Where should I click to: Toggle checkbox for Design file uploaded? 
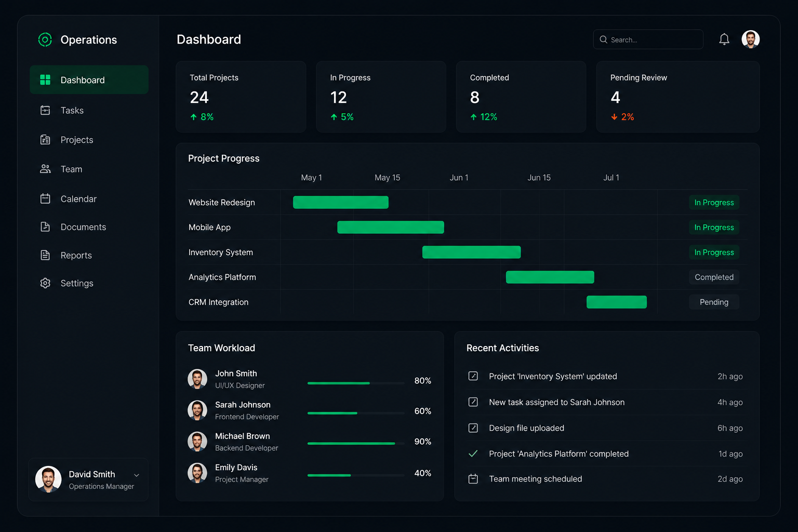tap(473, 428)
